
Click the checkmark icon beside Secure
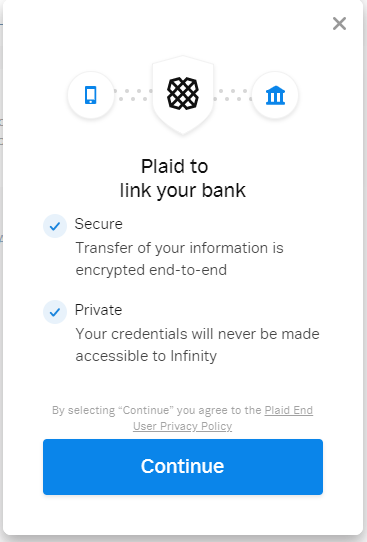click(x=55, y=226)
